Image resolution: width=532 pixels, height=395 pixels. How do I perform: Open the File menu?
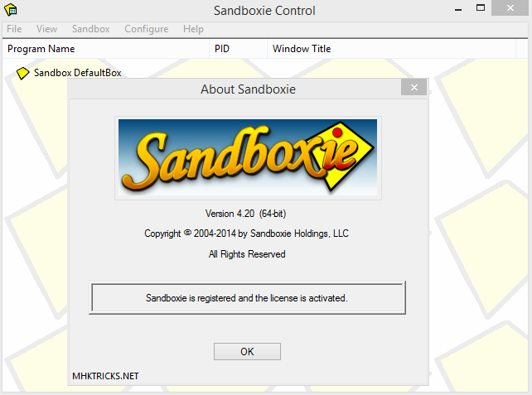(x=14, y=29)
